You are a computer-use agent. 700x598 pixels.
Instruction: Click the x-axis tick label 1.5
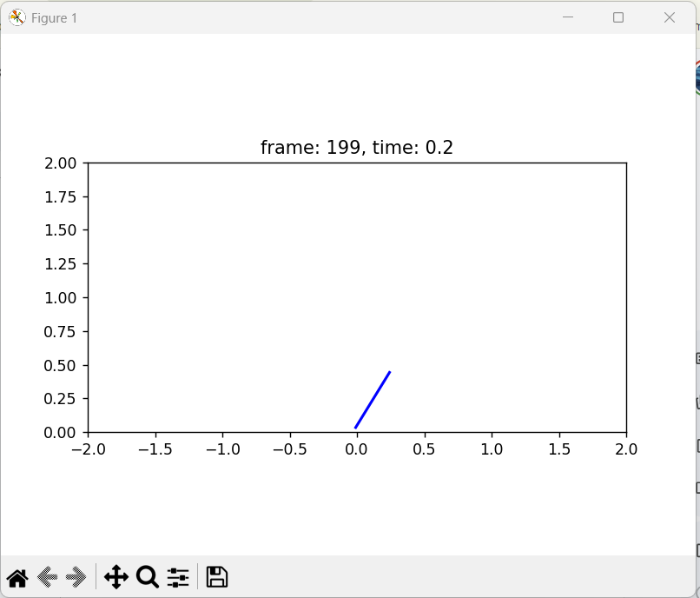coord(558,449)
